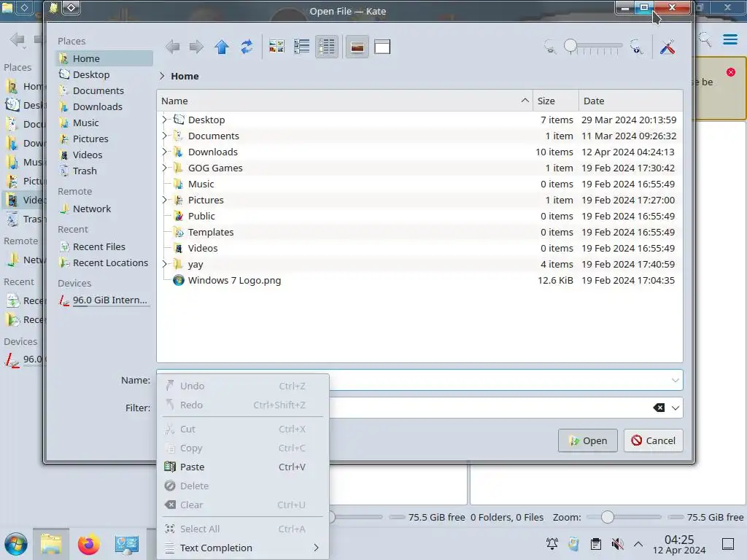The image size is (747, 560).
Task: Open the dialog options wrench icon
Action: click(668, 47)
